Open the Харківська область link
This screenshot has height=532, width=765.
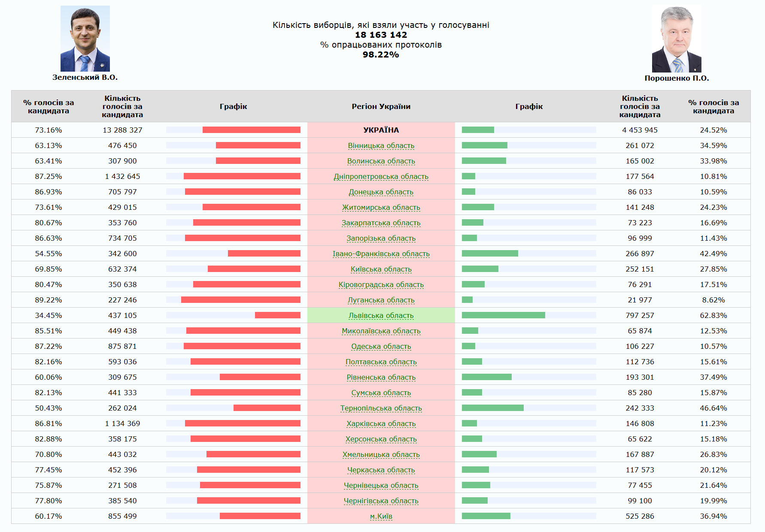click(381, 423)
